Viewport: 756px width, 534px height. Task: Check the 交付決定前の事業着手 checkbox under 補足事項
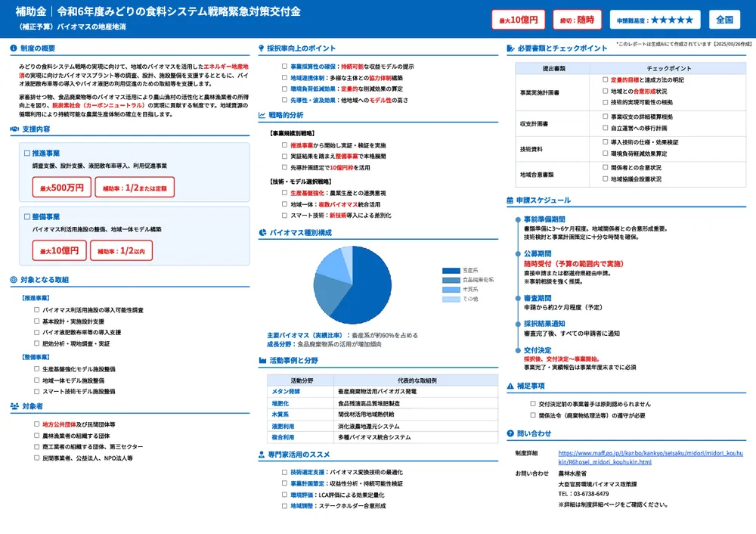531,403
